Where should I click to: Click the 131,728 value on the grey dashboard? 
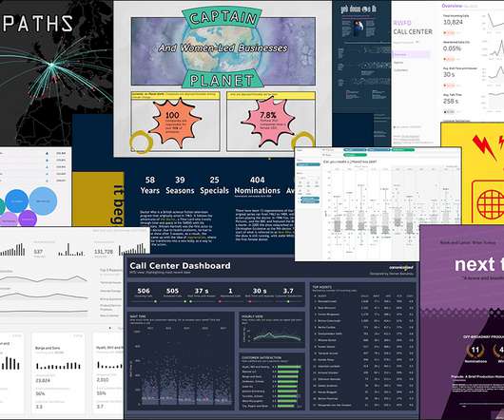click(104, 252)
